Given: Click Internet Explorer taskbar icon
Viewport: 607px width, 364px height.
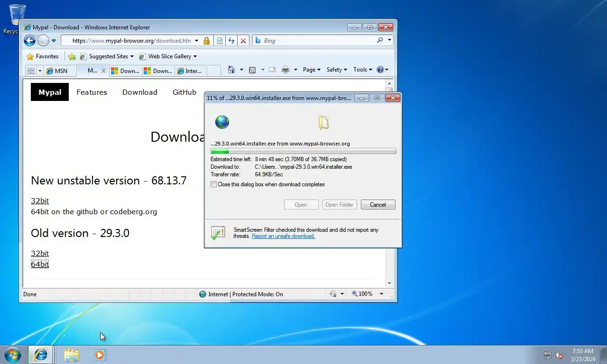Looking at the screenshot, I should 41,355.
